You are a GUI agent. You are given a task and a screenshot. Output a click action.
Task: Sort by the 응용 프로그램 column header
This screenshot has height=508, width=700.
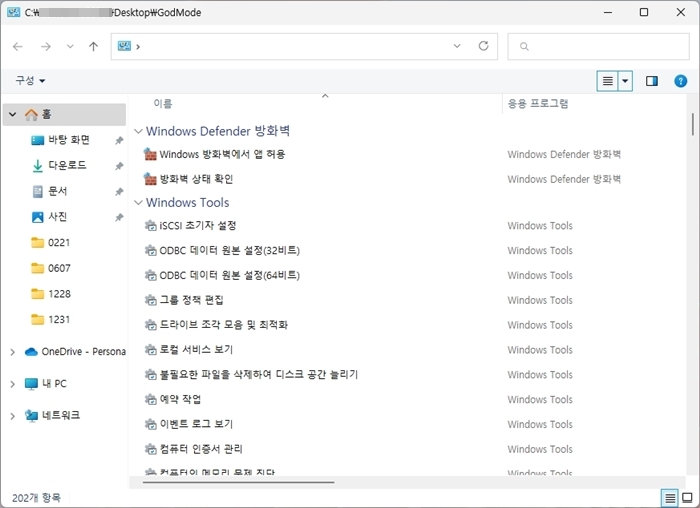(538, 104)
